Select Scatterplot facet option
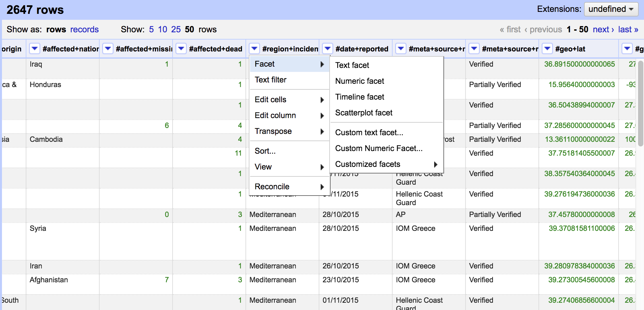644x310 pixels. [387, 113]
